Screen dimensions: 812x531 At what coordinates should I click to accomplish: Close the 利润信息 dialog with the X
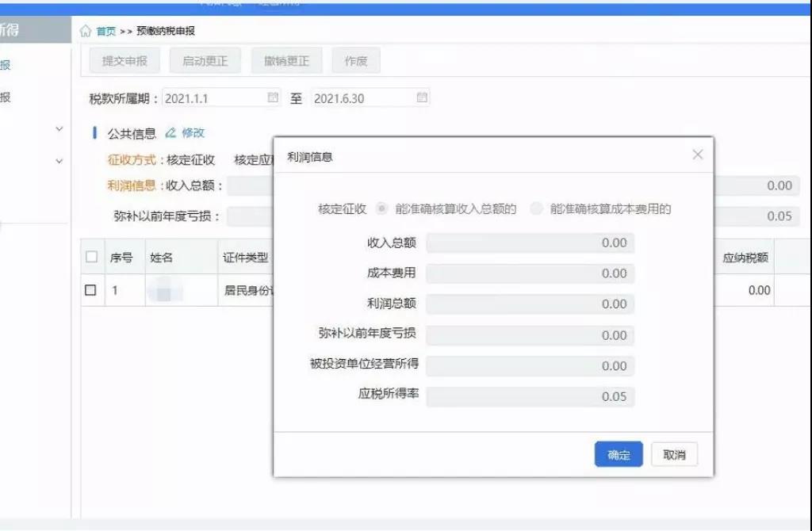[x=697, y=155]
